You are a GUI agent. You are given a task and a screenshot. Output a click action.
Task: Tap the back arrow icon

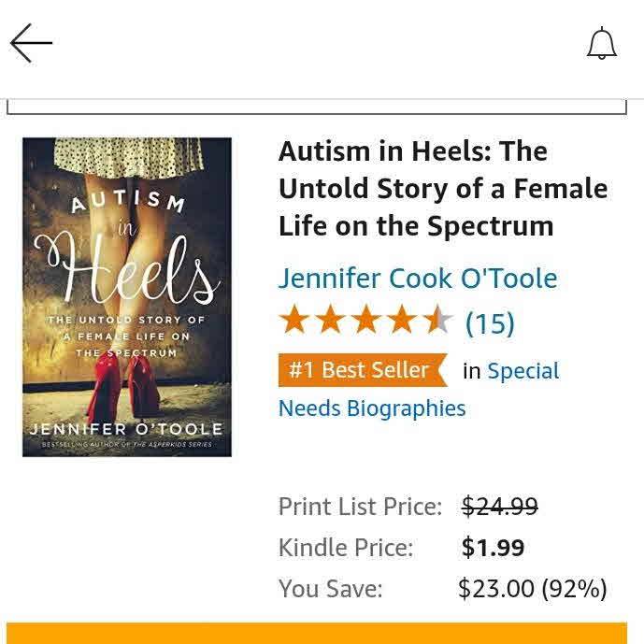(31, 43)
